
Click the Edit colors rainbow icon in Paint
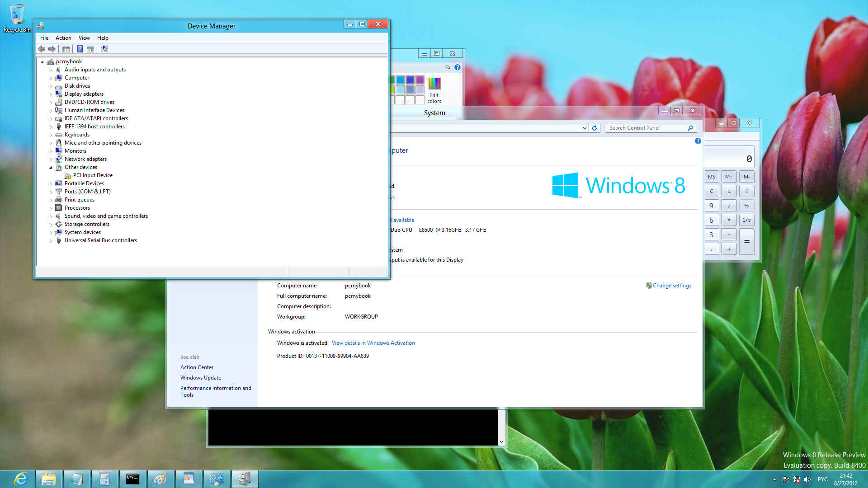[434, 84]
